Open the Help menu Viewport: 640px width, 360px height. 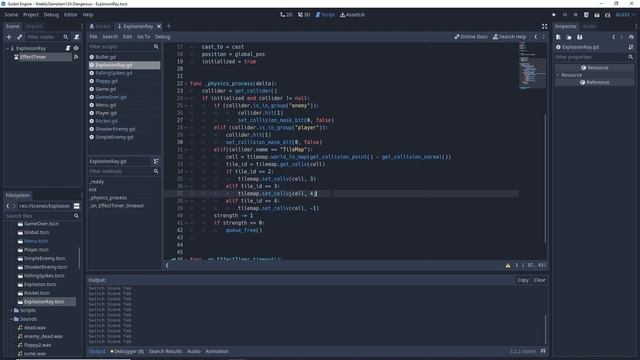(x=88, y=15)
